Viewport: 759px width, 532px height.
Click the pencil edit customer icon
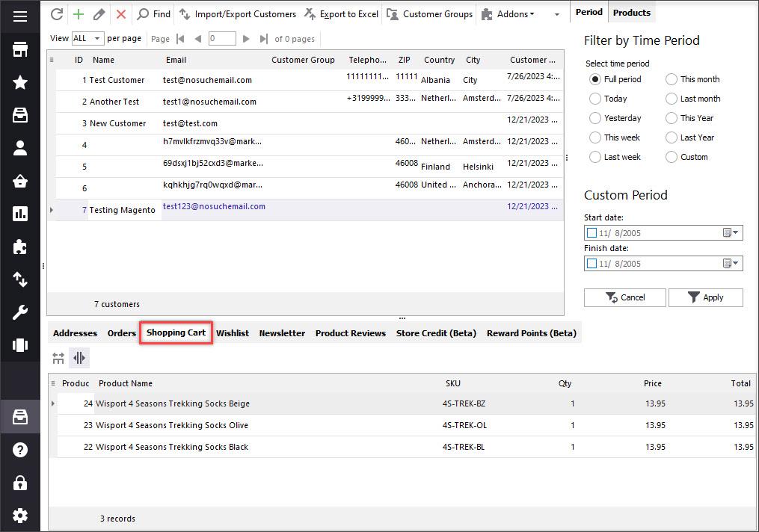pyautogui.click(x=99, y=13)
